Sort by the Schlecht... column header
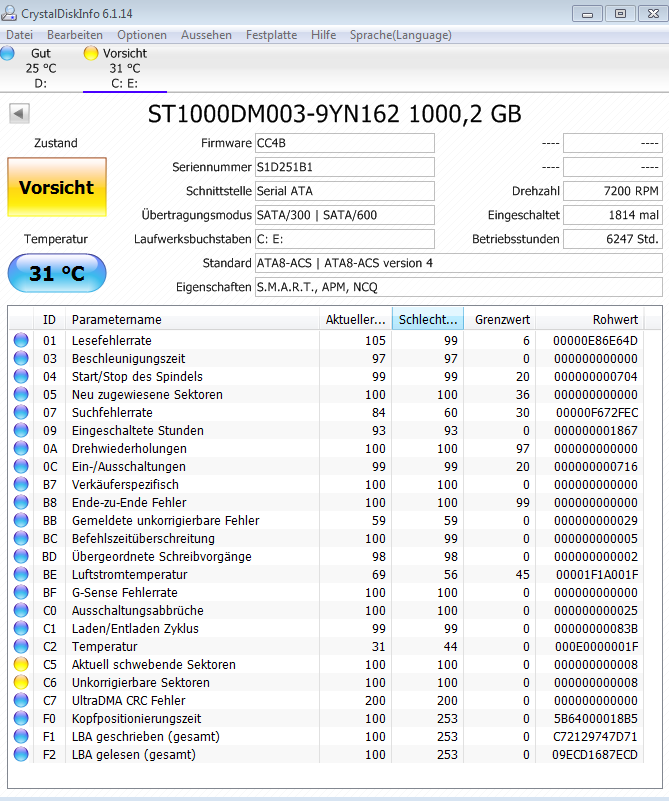This screenshot has height=801, width=669. point(428,319)
